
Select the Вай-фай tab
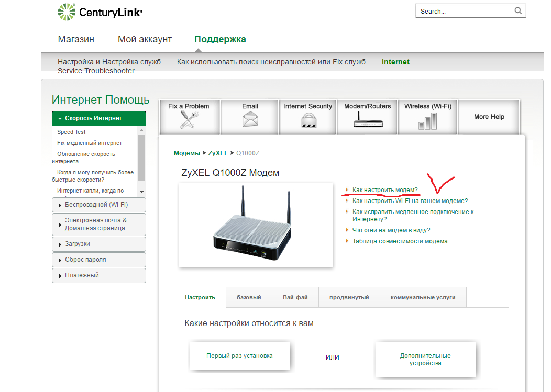[295, 297]
